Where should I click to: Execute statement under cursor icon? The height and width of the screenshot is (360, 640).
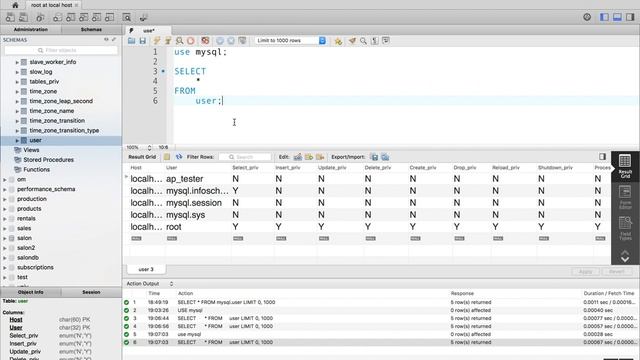point(168,41)
